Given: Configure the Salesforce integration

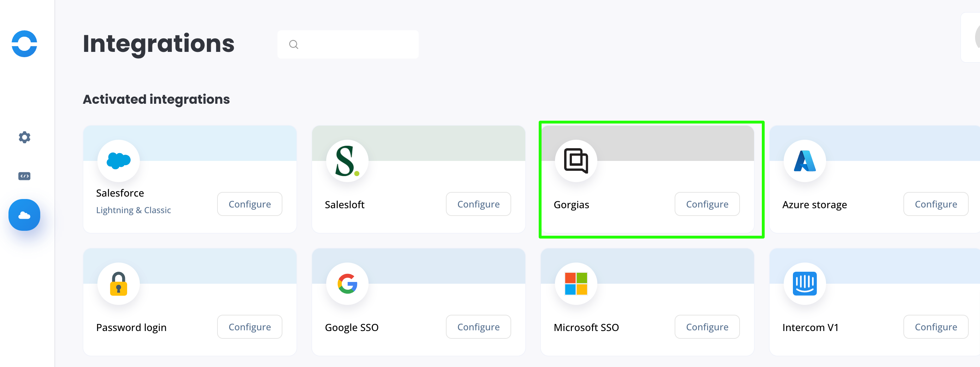Looking at the screenshot, I should click(x=250, y=204).
